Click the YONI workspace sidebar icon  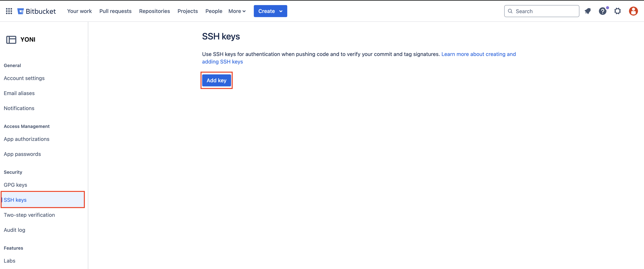pos(11,39)
